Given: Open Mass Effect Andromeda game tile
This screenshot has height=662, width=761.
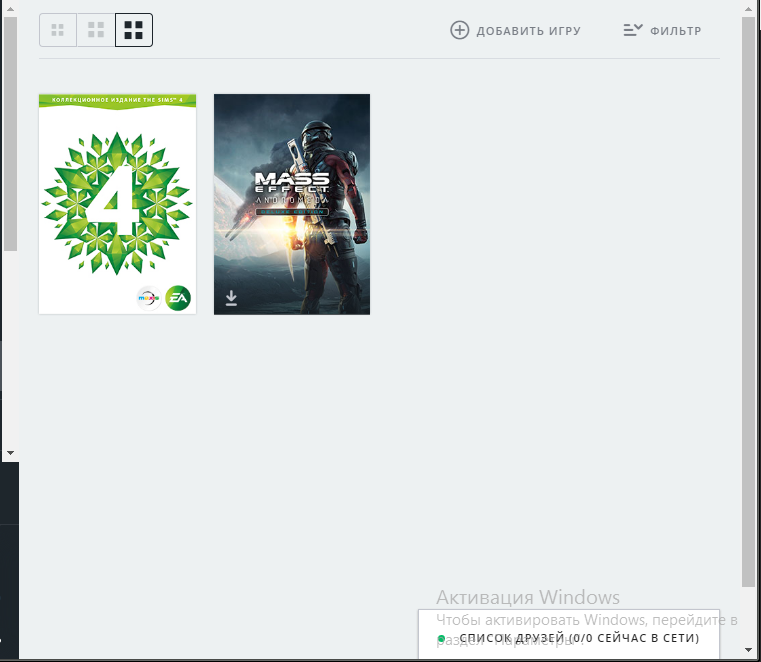Looking at the screenshot, I should [x=292, y=204].
